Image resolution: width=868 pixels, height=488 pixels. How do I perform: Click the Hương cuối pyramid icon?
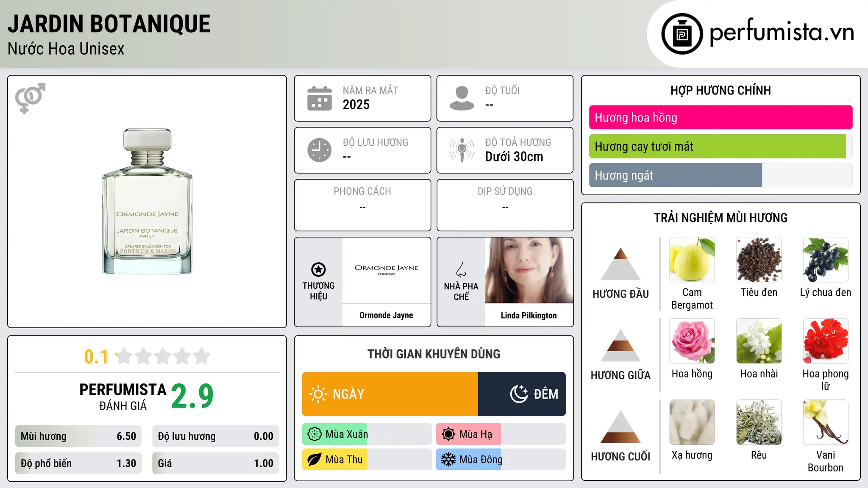click(621, 427)
